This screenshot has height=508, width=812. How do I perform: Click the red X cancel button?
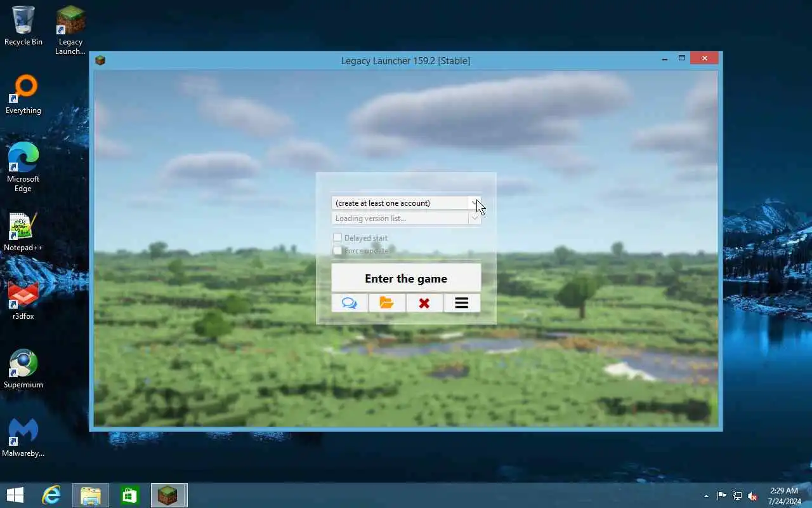[x=424, y=303]
